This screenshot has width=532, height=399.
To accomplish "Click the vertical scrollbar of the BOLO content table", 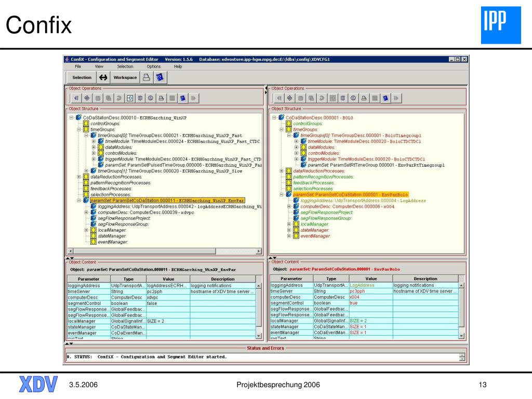I will click(x=461, y=311).
